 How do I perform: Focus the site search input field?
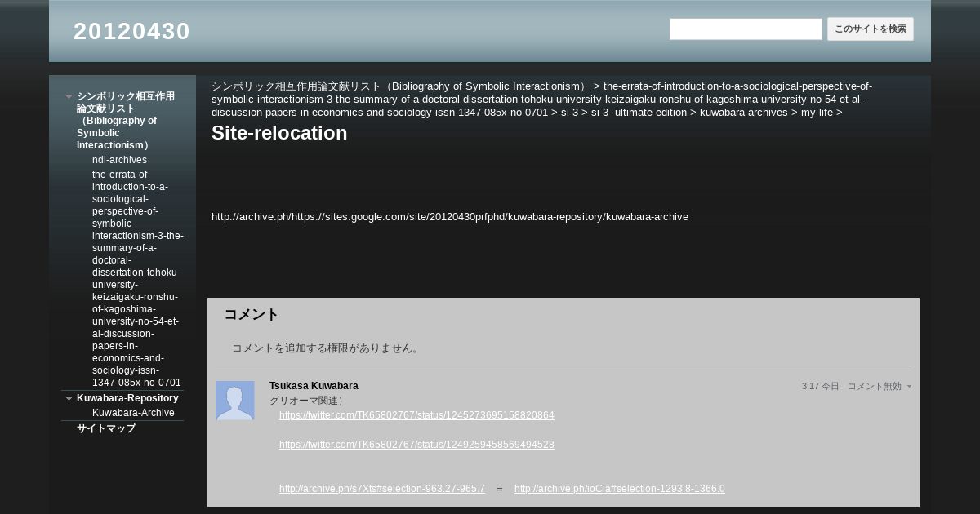coord(746,29)
